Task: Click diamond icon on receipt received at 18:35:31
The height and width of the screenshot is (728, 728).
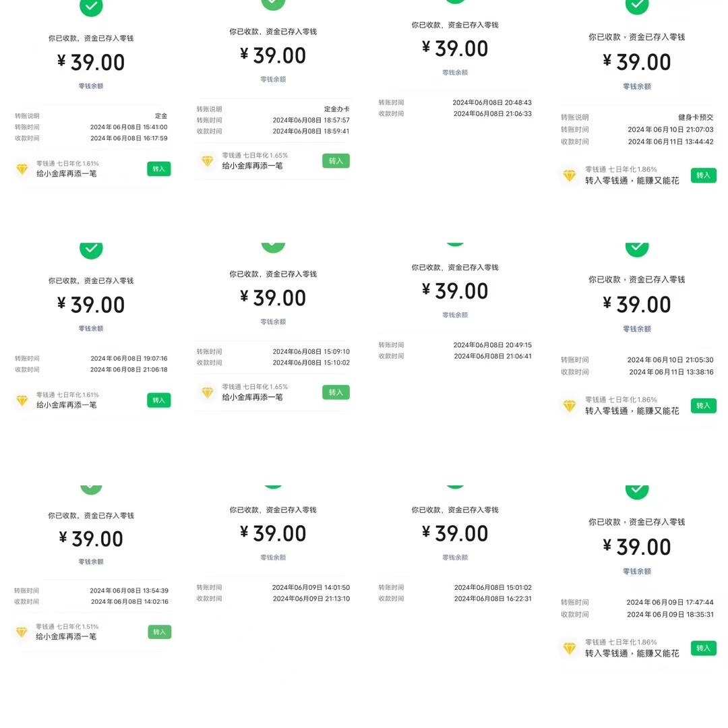Action: click(x=569, y=648)
